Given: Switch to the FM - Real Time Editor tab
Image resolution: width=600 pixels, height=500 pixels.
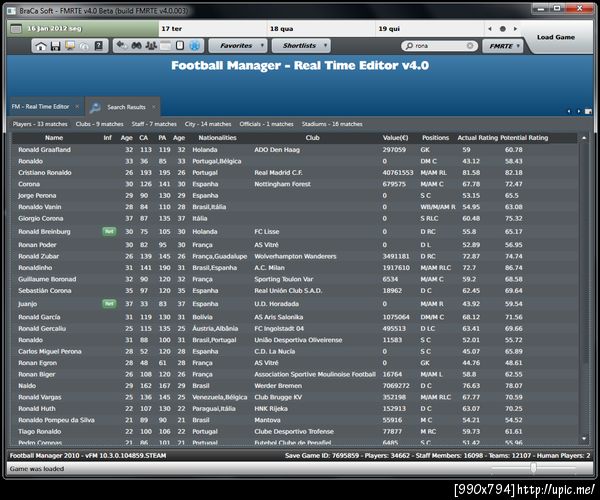Looking at the screenshot, I should (x=40, y=107).
